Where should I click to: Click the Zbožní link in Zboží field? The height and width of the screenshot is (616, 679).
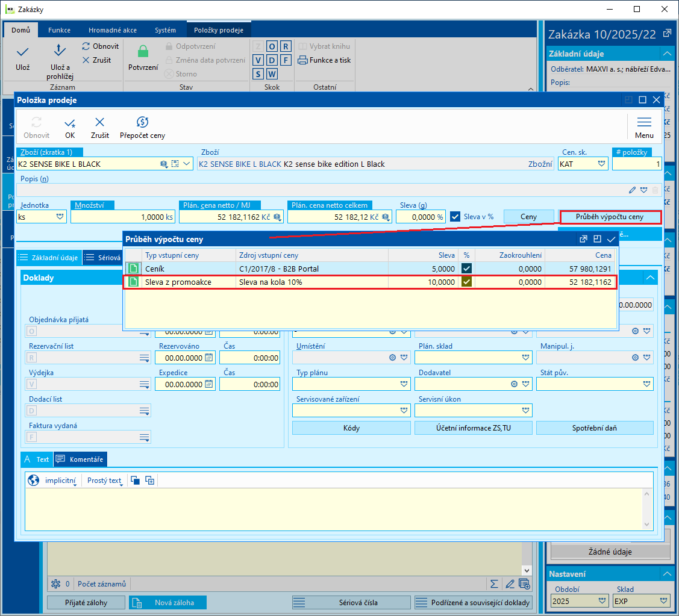click(540, 164)
